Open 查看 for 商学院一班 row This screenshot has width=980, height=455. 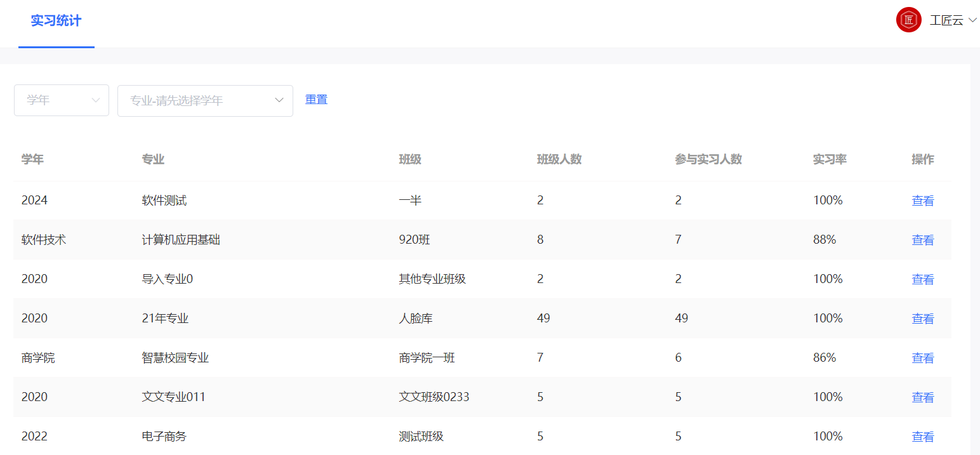tap(922, 357)
